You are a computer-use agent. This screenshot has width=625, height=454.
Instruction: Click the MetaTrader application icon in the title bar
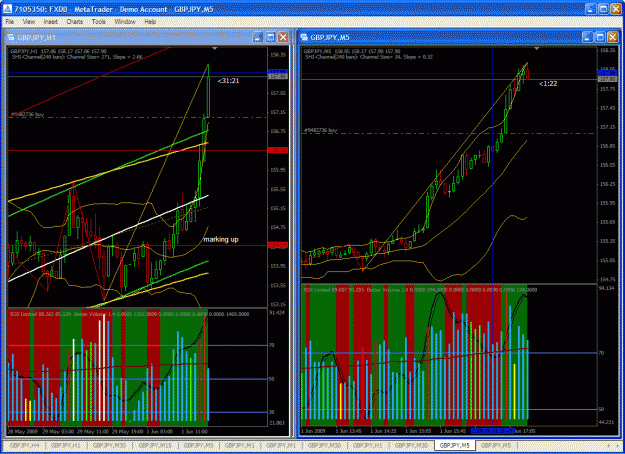pos(7,9)
